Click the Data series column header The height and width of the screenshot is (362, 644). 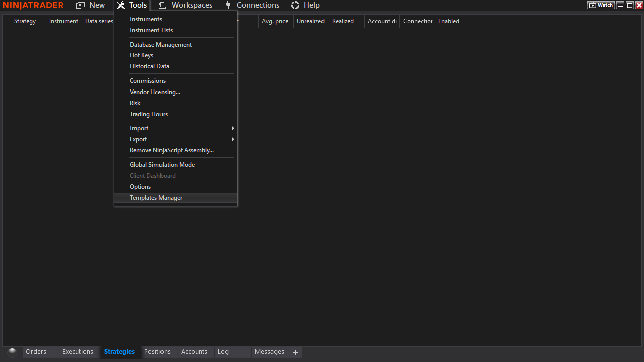(99, 21)
